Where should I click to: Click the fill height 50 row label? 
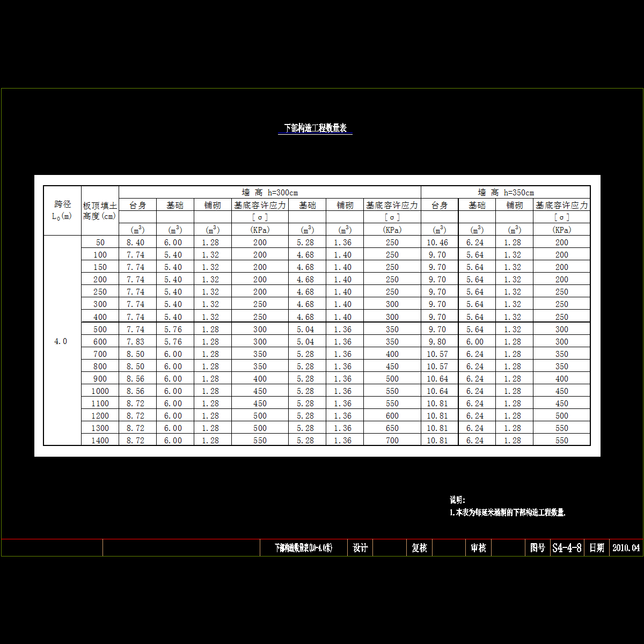[x=100, y=243]
